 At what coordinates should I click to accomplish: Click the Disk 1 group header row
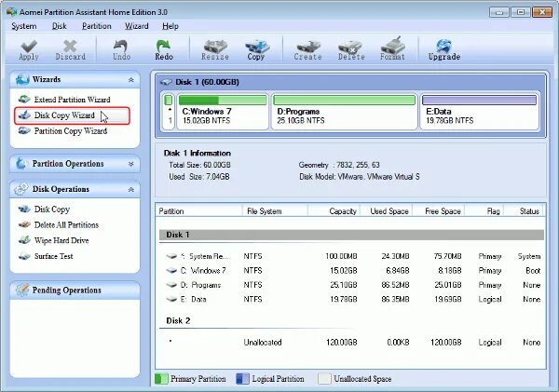(351, 235)
